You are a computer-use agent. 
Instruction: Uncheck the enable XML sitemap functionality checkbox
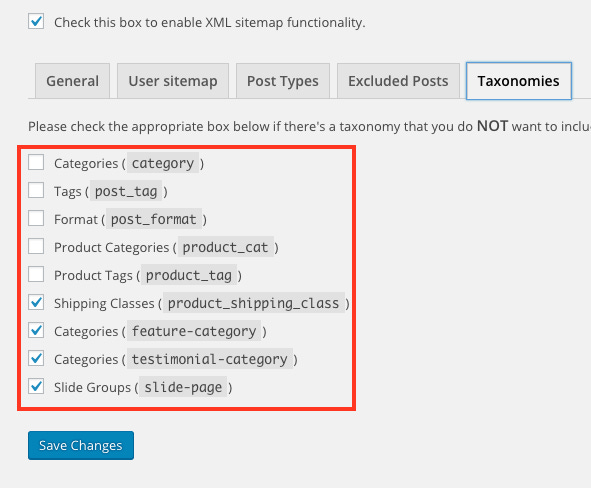(x=36, y=21)
